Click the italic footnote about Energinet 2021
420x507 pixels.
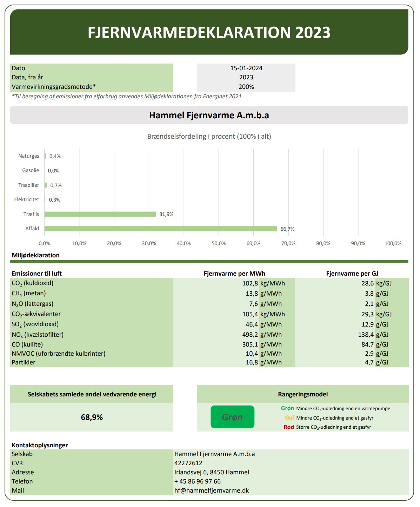coord(127,96)
